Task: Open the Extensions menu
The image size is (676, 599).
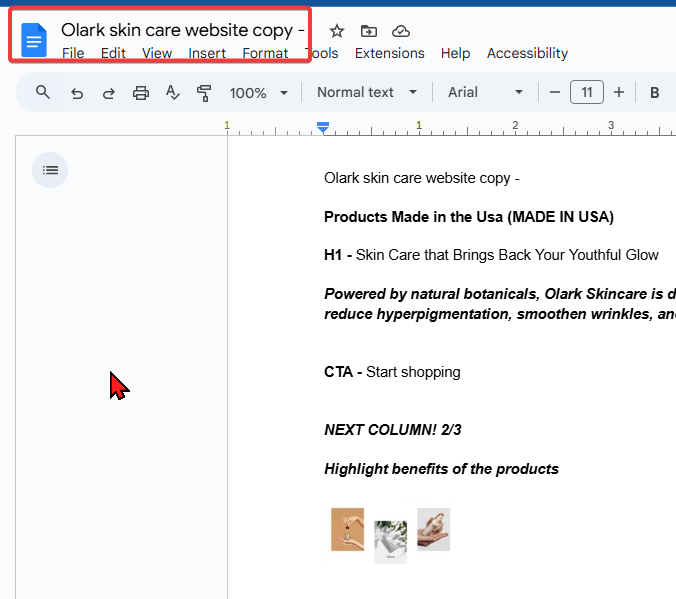Action: click(390, 53)
